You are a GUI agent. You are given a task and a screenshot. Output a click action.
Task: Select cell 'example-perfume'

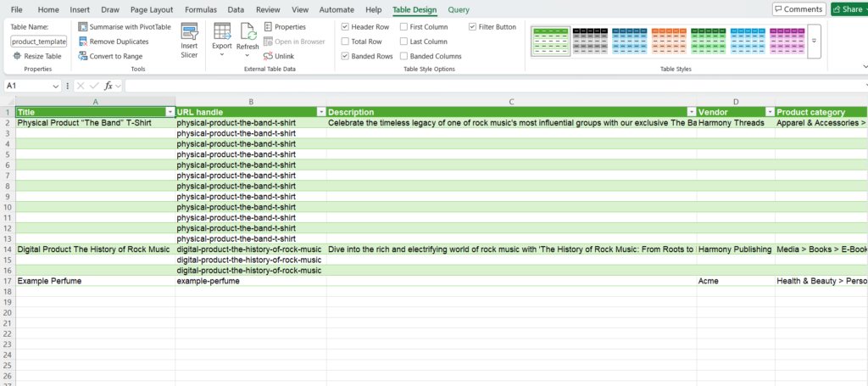click(251, 281)
